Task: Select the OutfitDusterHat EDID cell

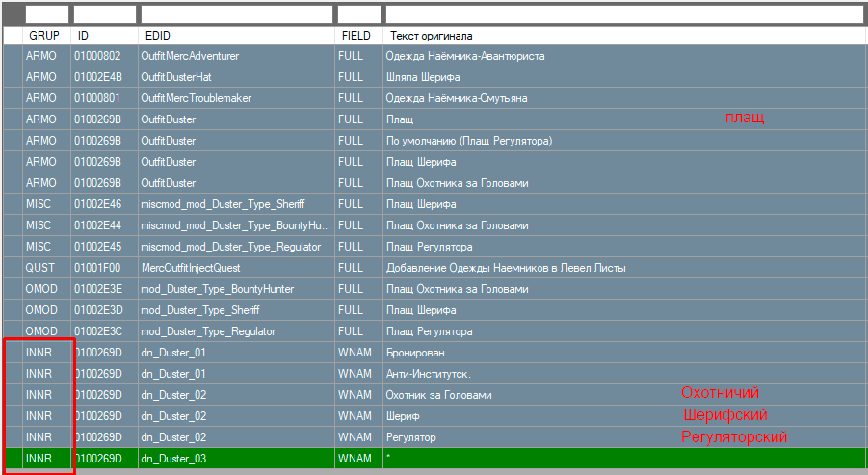Action: click(x=236, y=77)
